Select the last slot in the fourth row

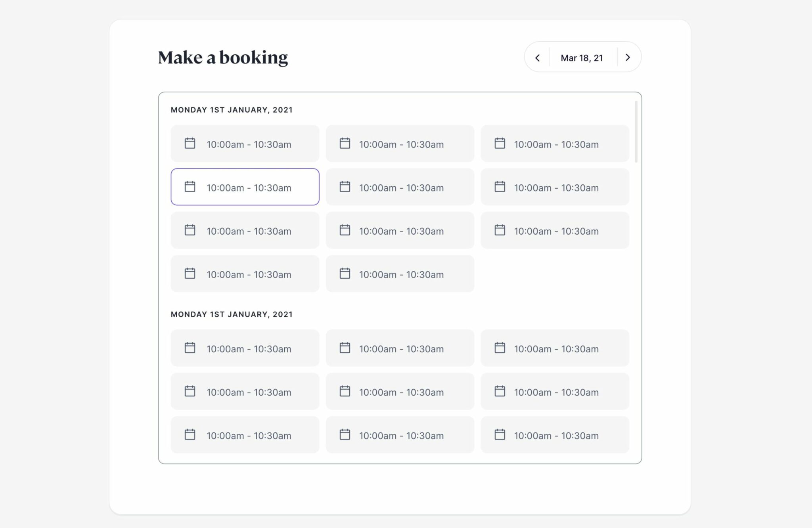point(399,274)
